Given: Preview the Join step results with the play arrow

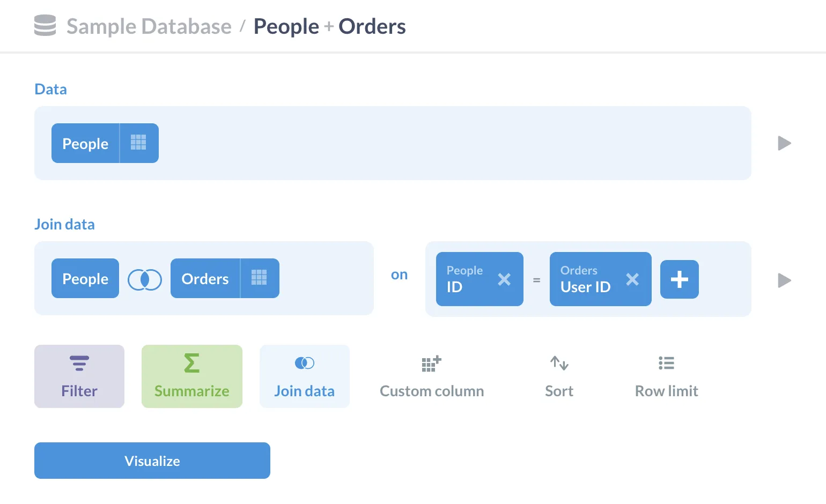Looking at the screenshot, I should pyautogui.click(x=784, y=279).
